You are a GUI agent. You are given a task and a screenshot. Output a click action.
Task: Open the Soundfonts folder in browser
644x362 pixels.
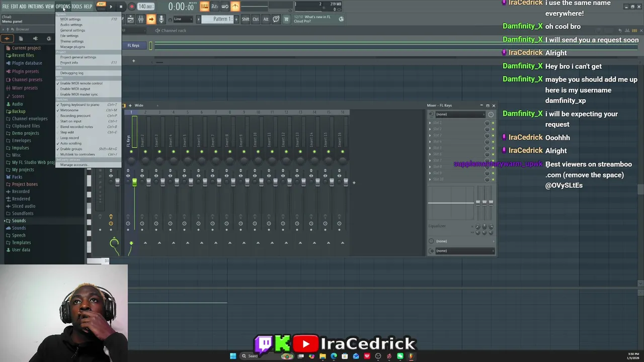[x=23, y=214]
